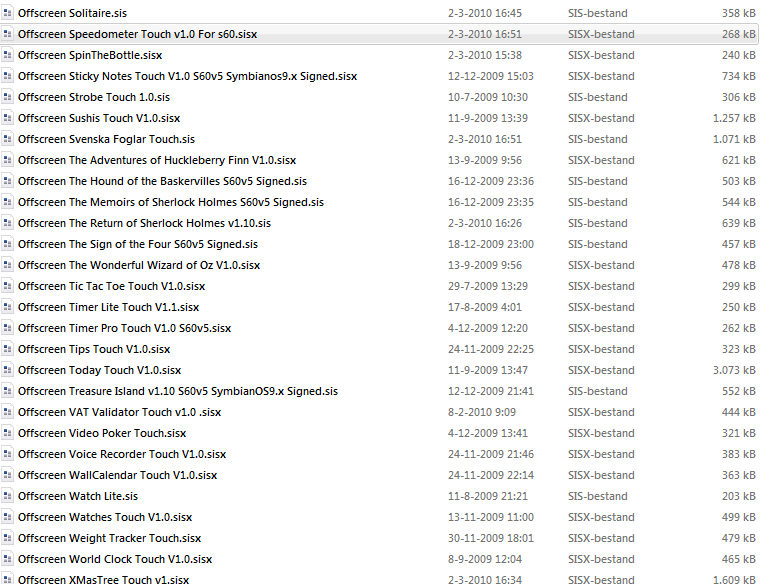Click the icon beside Offscreen Sushis Touch V1.0.sisx

pos(7,118)
